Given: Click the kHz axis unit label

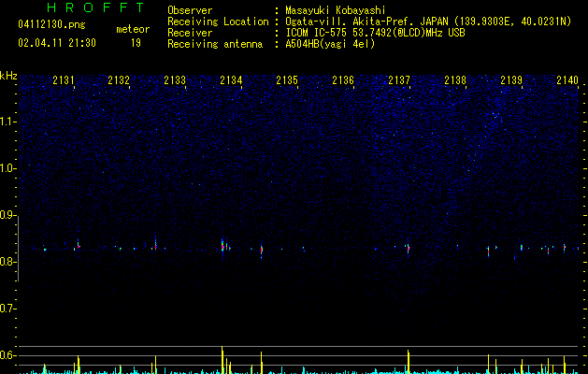Looking at the screenshot, I should click(x=8, y=76).
